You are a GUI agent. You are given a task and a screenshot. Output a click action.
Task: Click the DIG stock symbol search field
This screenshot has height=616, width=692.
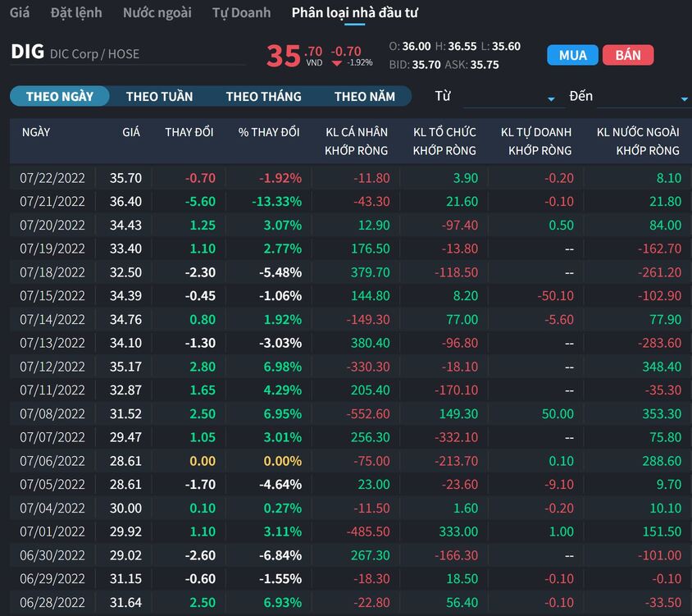127,53
